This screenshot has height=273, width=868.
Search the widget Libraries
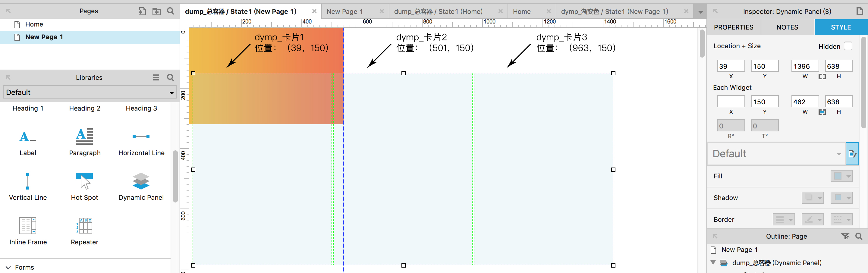[x=171, y=77]
